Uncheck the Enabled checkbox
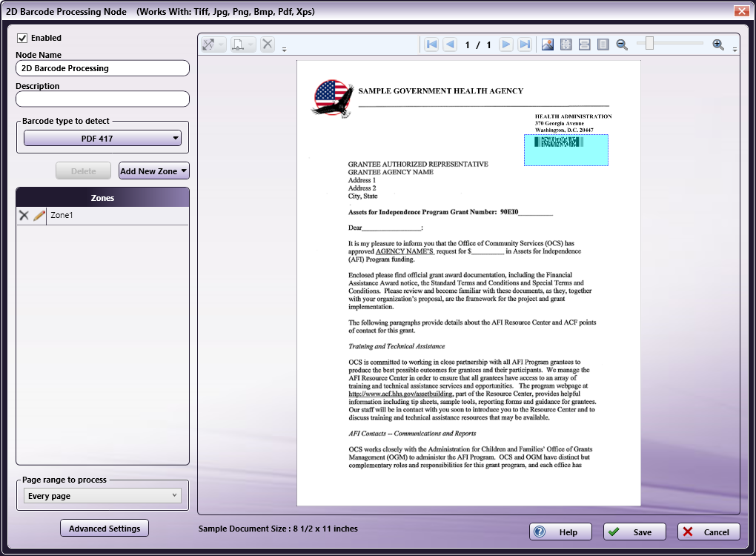The image size is (756, 556). (x=22, y=38)
